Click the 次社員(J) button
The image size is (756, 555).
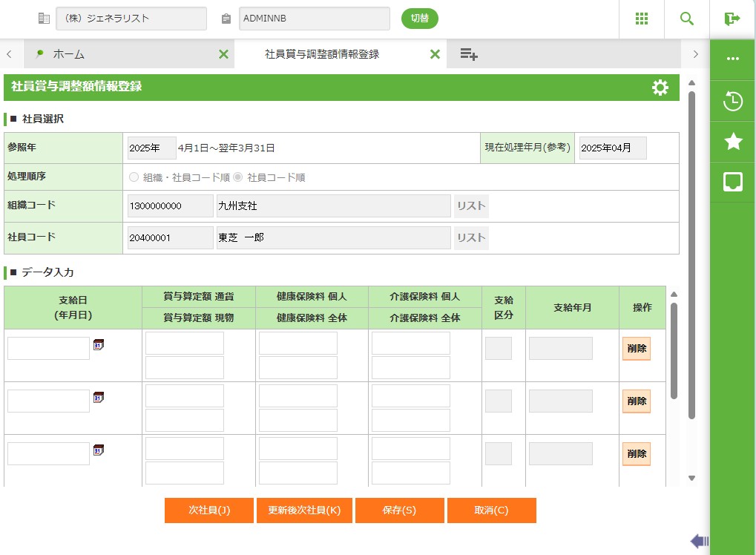[208, 510]
